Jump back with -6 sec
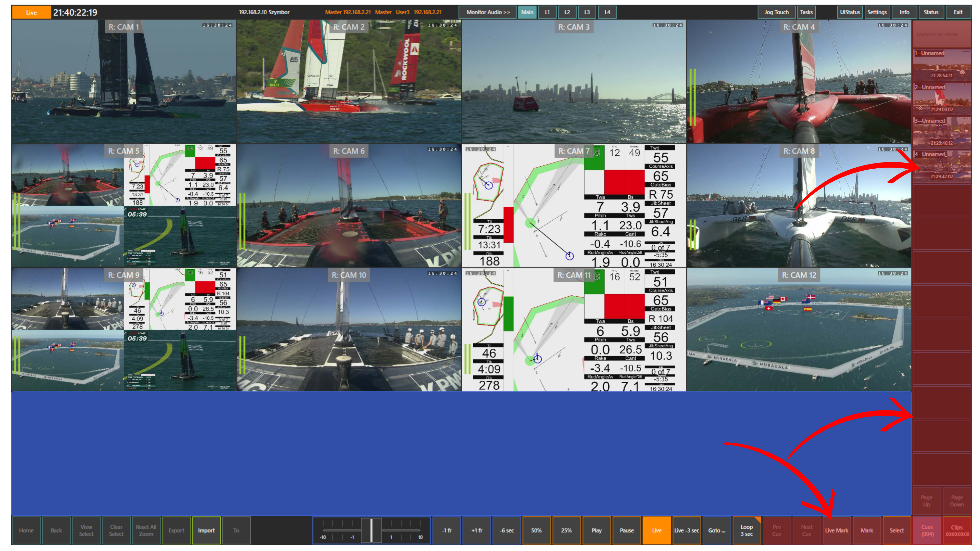Screen dimensions: 980x551 pos(507,530)
